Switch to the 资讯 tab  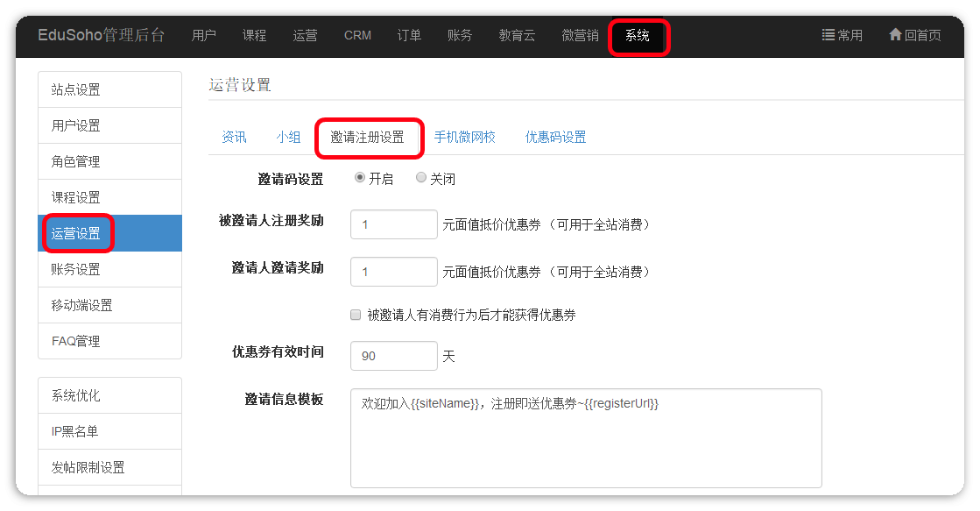(234, 137)
